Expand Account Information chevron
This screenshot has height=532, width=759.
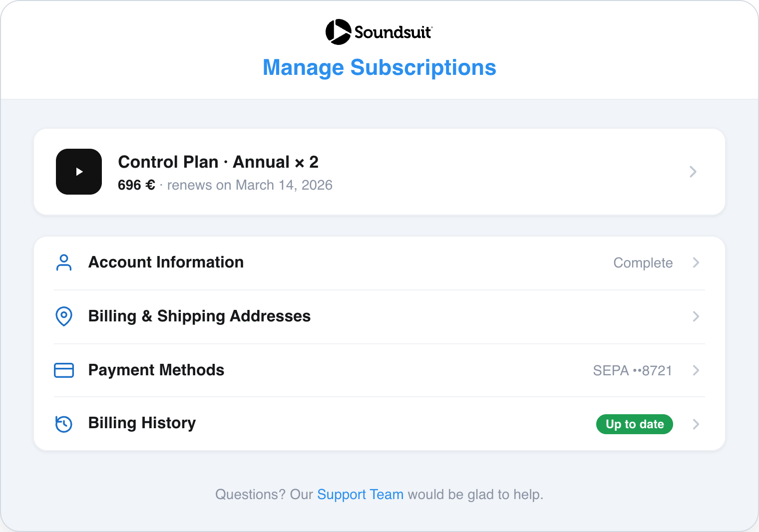point(696,263)
